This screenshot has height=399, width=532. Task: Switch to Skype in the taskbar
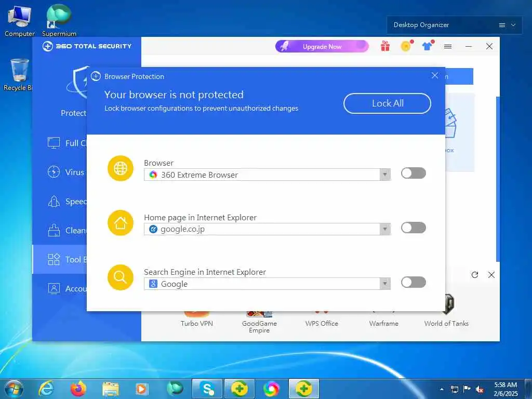[207, 389]
